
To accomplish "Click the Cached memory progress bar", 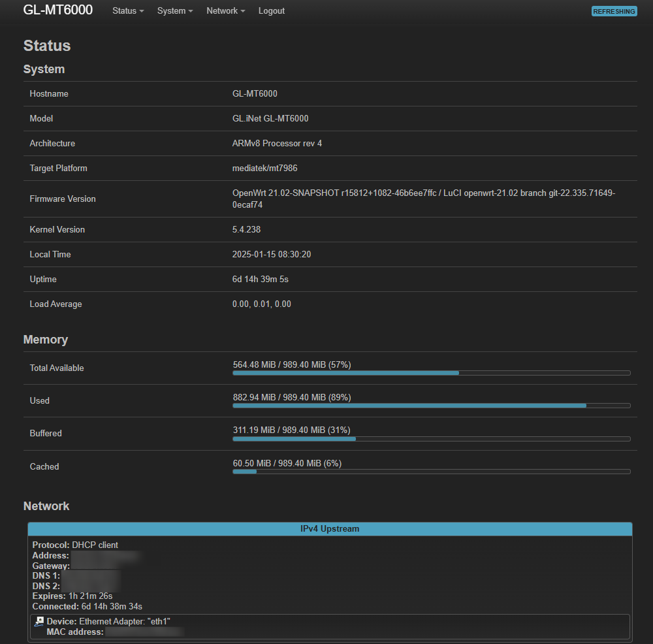I will 432,472.
